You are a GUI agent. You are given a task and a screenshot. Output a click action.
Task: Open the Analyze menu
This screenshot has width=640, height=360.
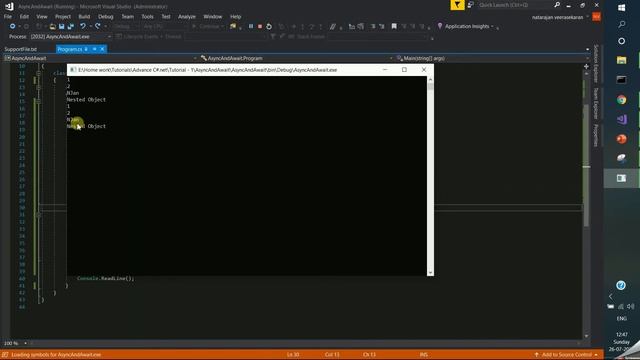click(187, 17)
